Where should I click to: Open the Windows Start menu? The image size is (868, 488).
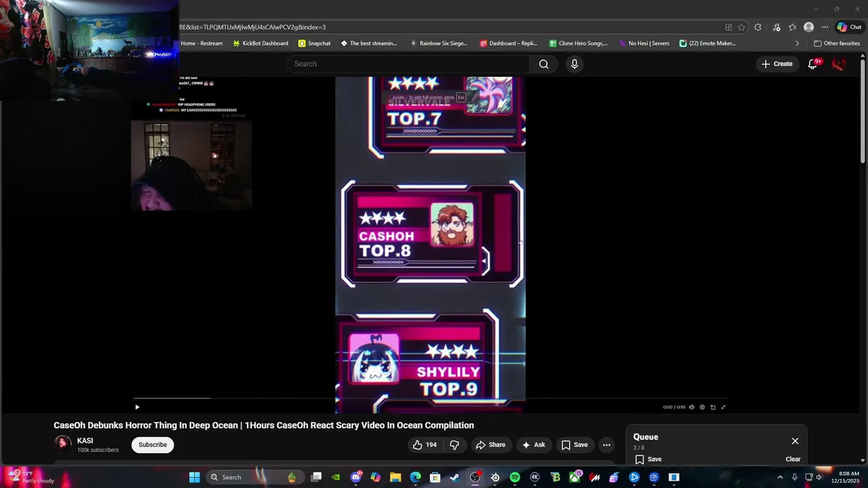195,477
